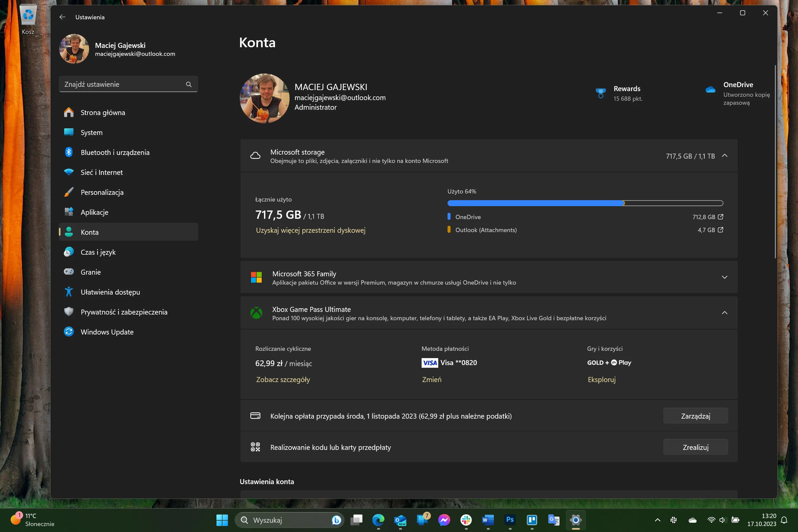The height and width of the screenshot is (532, 798).
Task: Click the search magnifier in Znajdź ustawienie
Action: coord(189,84)
